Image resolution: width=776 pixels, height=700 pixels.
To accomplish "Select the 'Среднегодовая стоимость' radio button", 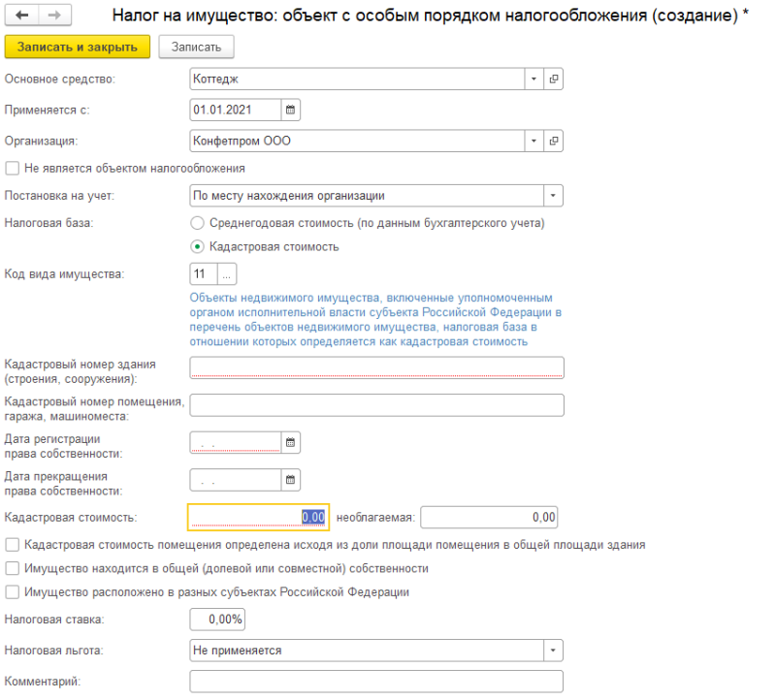I will coord(198,223).
